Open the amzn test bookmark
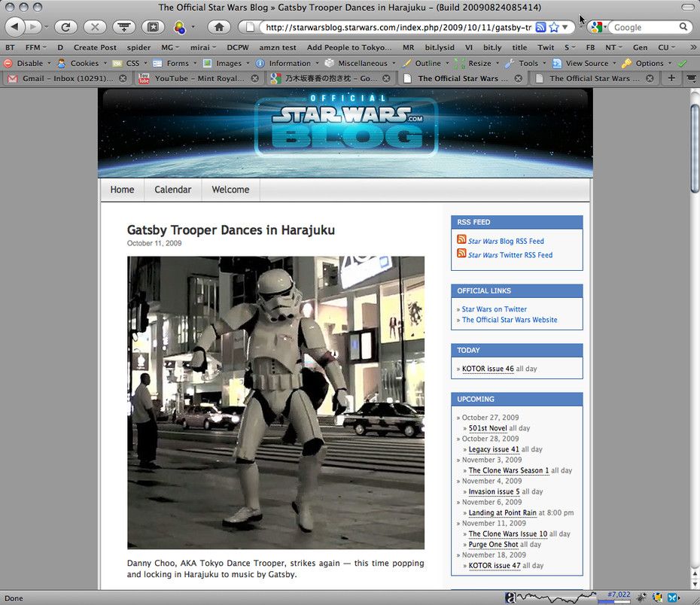Screen dimensions: 700x605 (x=278, y=47)
